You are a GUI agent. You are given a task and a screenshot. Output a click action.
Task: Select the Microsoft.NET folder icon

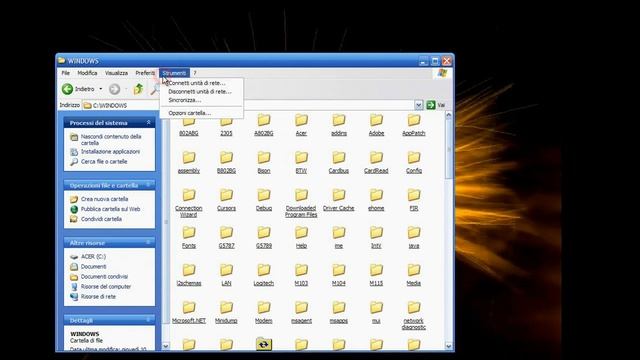tap(189, 307)
